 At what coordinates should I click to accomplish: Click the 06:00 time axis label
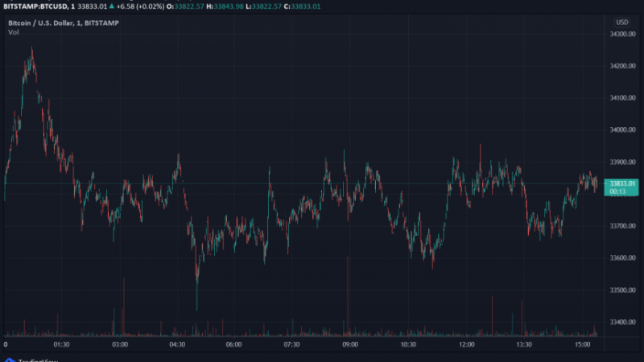pyautogui.click(x=234, y=345)
